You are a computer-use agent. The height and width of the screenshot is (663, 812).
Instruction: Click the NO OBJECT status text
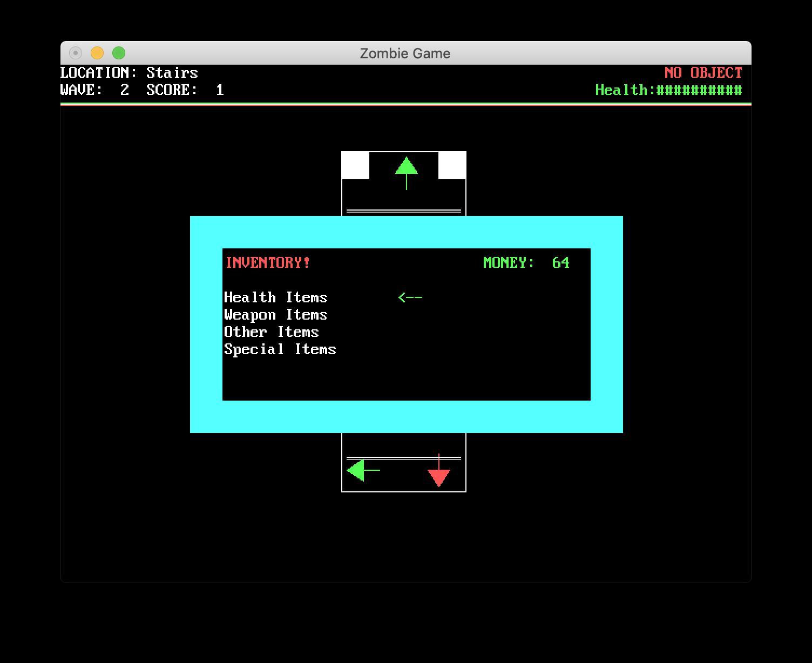703,73
